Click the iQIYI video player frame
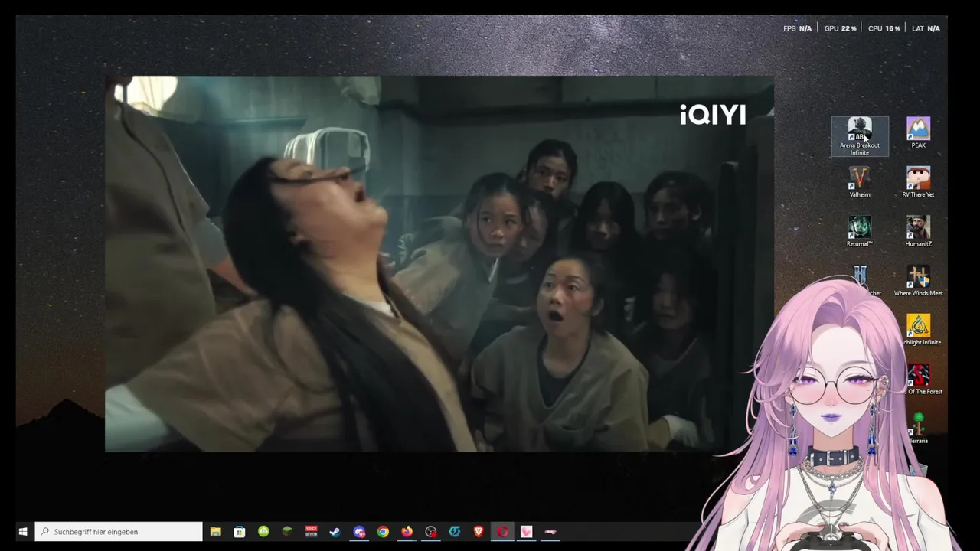980x551 pixels. 439,264
